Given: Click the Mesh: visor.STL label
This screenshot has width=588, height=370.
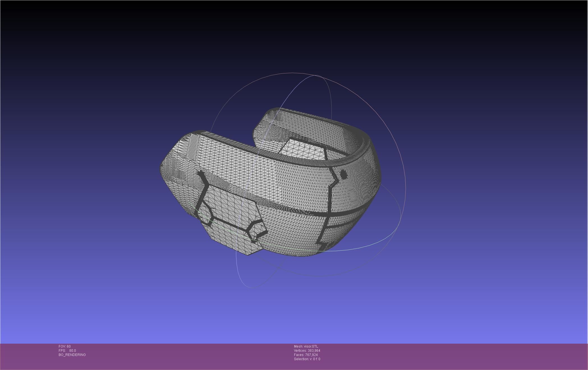Looking at the screenshot, I should point(306,346).
